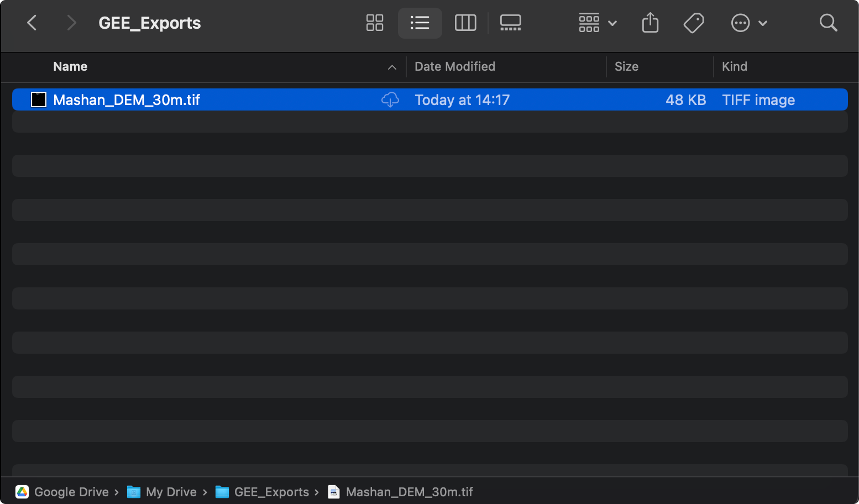Switch to list view

point(420,23)
